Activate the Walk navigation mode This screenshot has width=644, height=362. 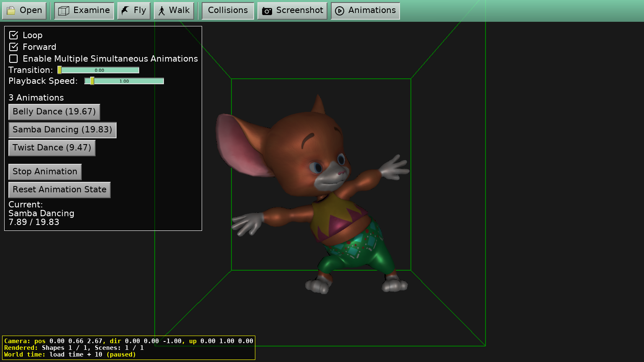tap(174, 10)
